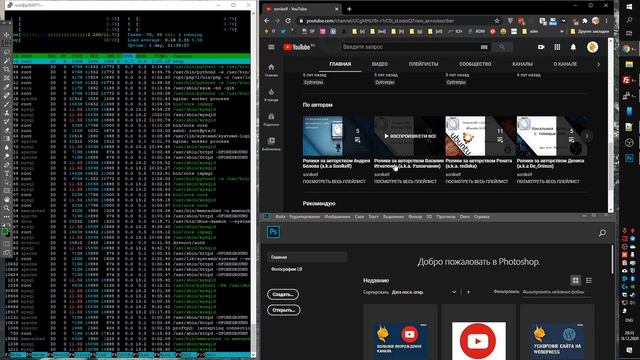Switch to КАНАЛЫ channel tab

pyautogui.click(x=522, y=64)
